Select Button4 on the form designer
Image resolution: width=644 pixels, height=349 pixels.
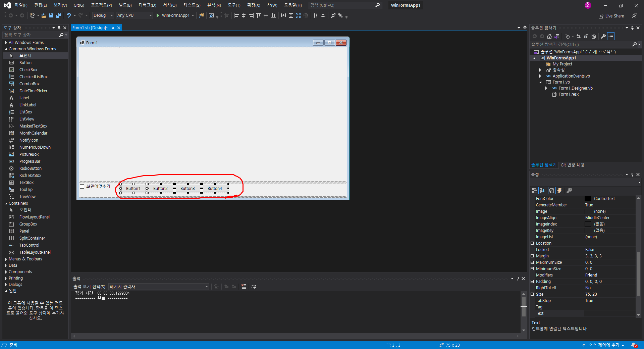coord(215,188)
